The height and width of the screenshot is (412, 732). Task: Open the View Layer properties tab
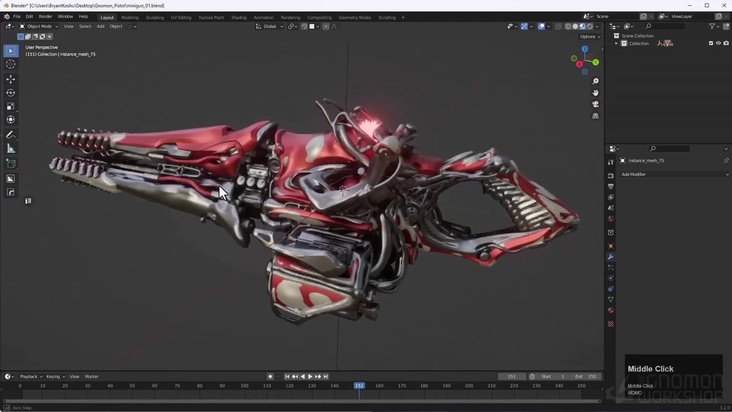click(x=611, y=197)
